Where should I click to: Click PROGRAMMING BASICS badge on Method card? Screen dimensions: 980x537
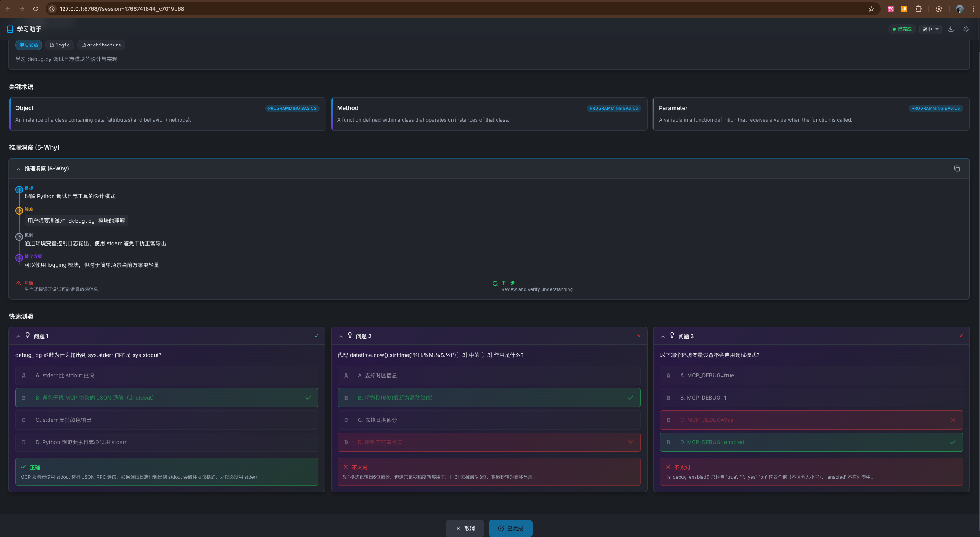(614, 108)
